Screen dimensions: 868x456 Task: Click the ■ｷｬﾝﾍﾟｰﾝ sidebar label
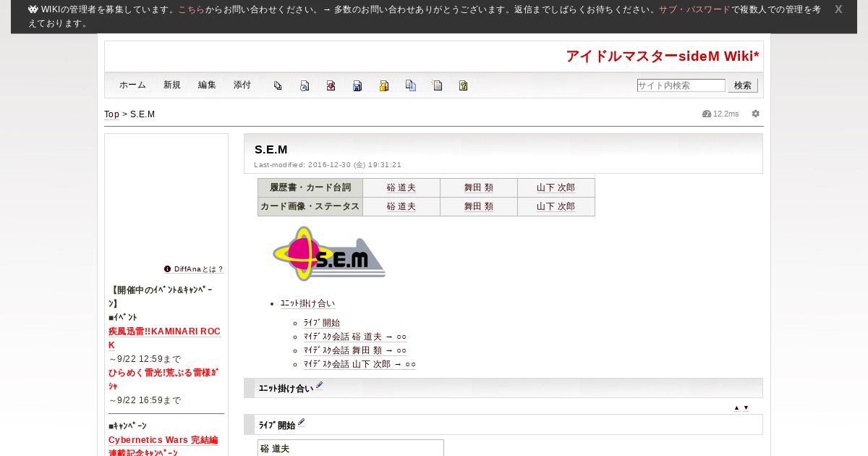127,426
